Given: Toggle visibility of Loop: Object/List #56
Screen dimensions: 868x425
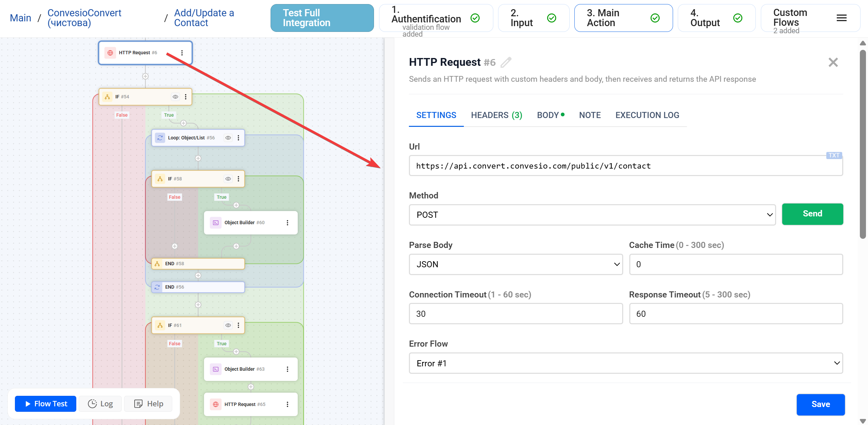Looking at the screenshot, I should click(x=228, y=138).
